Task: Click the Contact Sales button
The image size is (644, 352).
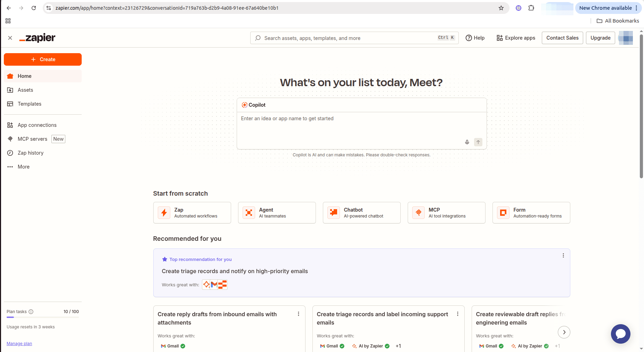Action: point(562,38)
